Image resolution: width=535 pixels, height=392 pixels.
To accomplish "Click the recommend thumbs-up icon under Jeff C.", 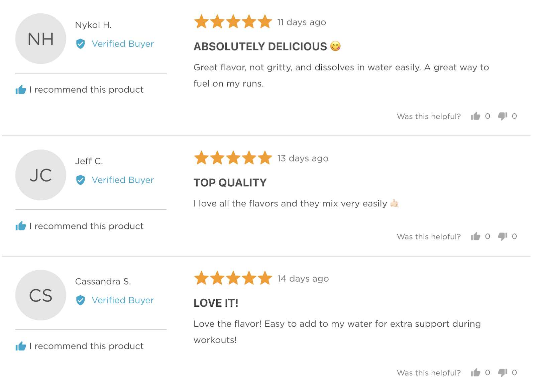I will pyautogui.click(x=21, y=226).
